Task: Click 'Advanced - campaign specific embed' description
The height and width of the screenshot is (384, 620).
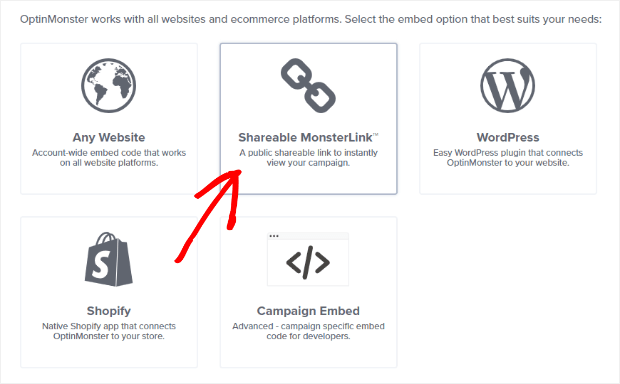Action: point(308,331)
